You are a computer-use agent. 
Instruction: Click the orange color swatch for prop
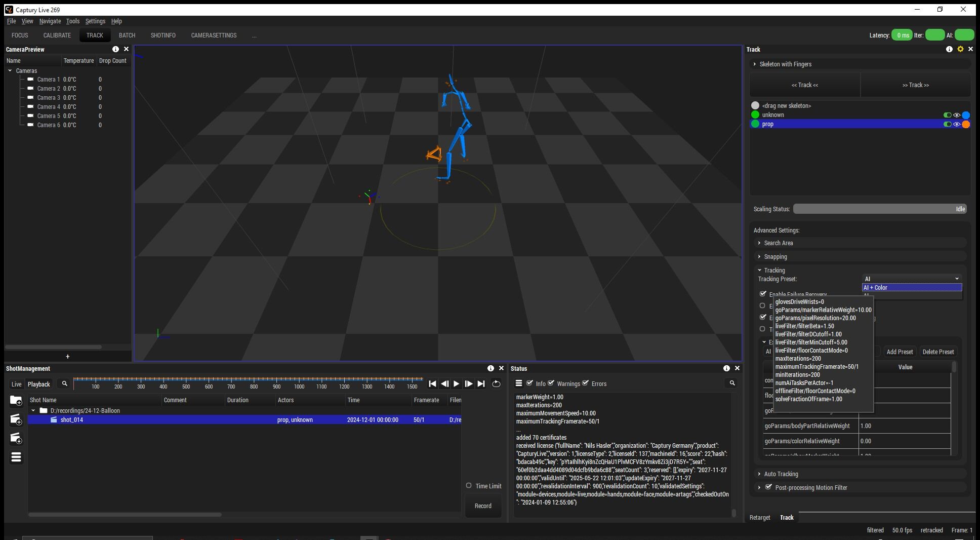click(965, 124)
